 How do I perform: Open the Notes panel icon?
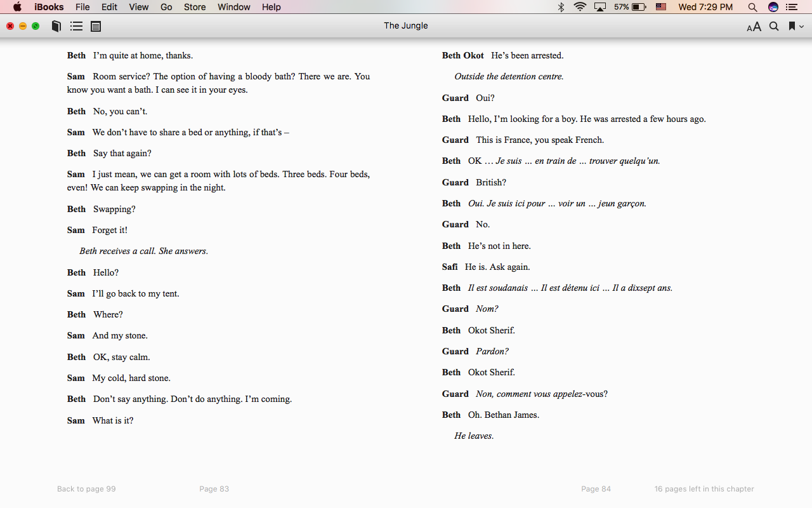(x=96, y=26)
